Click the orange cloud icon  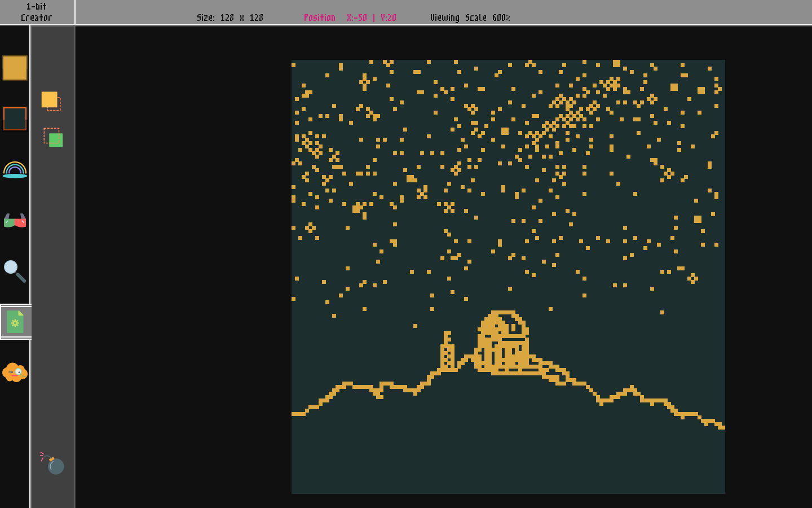pos(15,373)
